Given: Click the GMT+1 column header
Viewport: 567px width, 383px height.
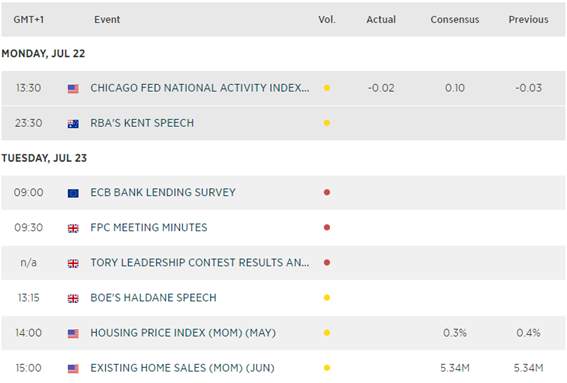Looking at the screenshot, I should pyautogui.click(x=29, y=20).
